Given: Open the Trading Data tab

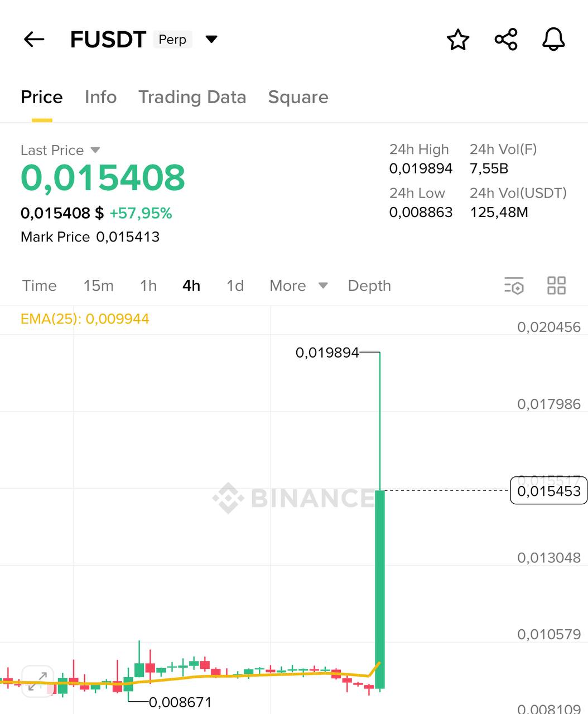Looking at the screenshot, I should [192, 97].
